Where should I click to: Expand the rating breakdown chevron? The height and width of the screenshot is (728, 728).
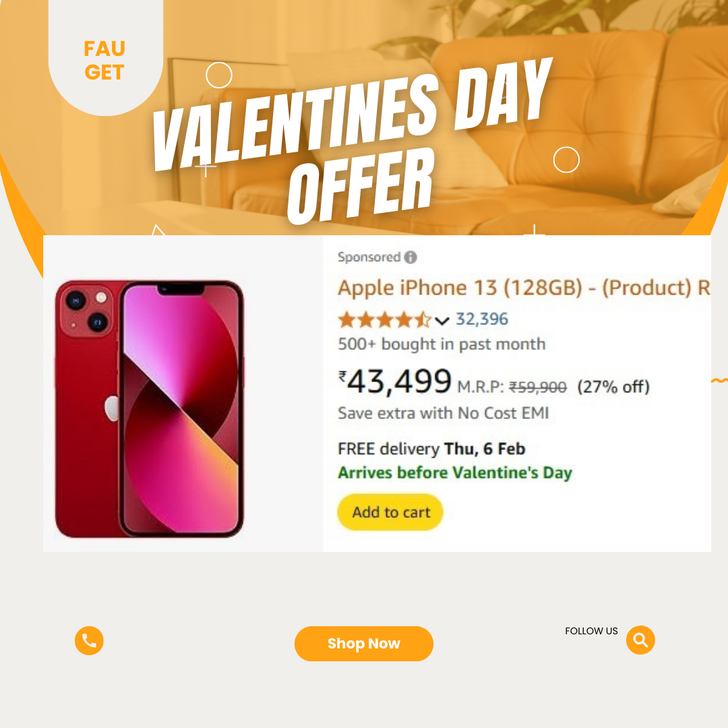pyautogui.click(x=442, y=320)
